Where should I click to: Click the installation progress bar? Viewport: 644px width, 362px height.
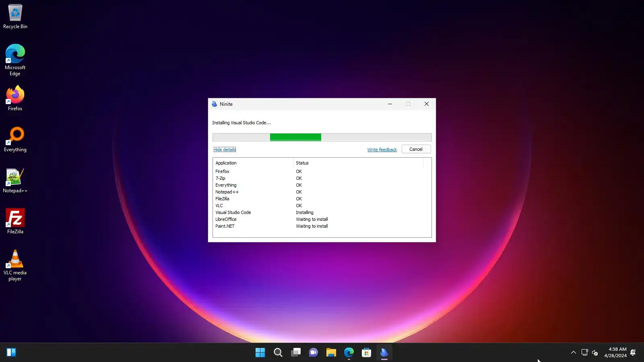tap(322, 138)
